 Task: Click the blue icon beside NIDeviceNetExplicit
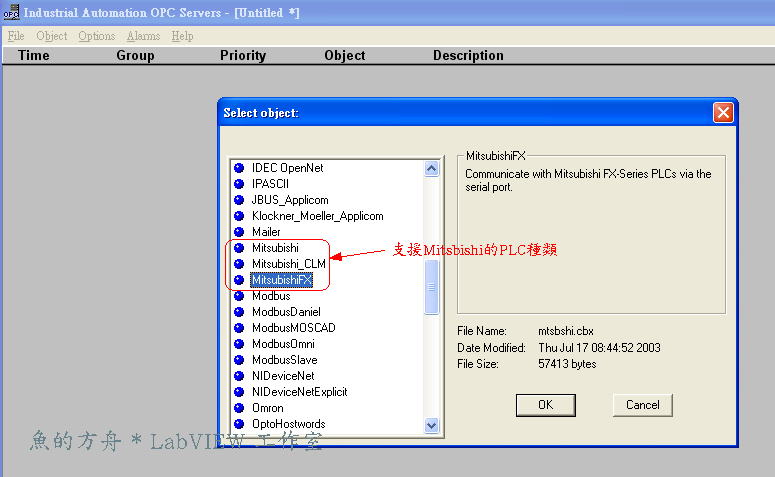(x=239, y=392)
